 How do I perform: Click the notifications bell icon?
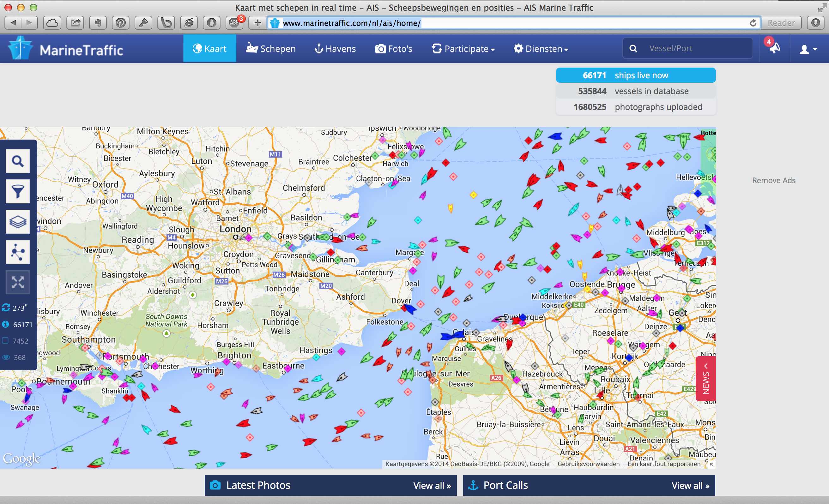[x=772, y=49]
